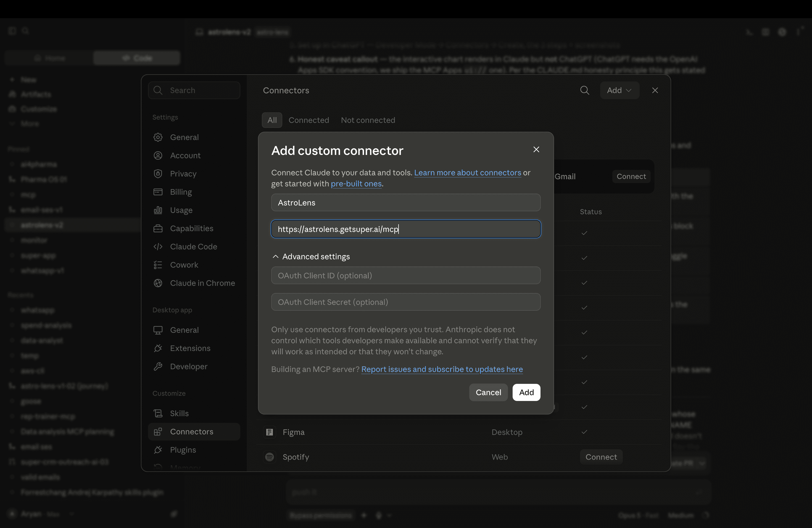Open Cowork checklist icon
The image size is (812, 528).
[x=158, y=265]
